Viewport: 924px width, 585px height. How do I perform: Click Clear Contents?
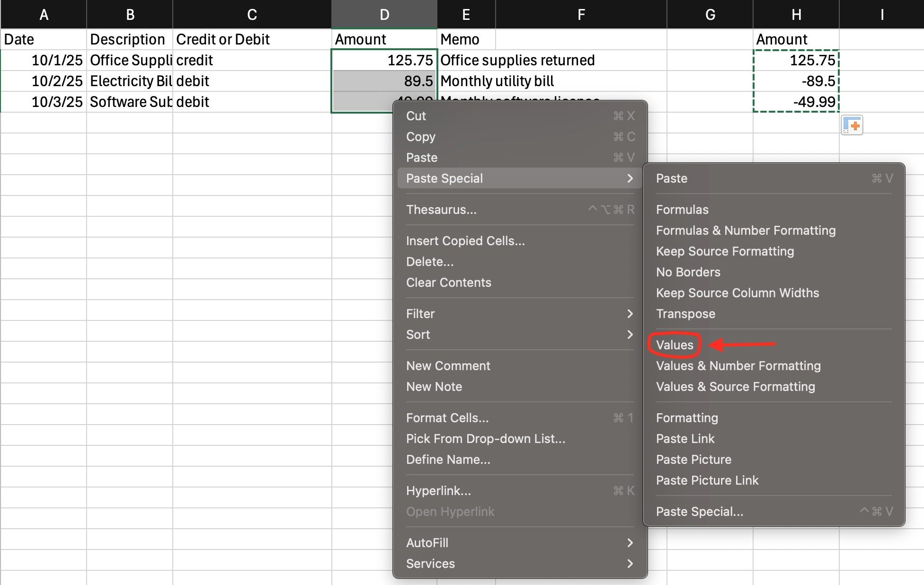click(520, 283)
